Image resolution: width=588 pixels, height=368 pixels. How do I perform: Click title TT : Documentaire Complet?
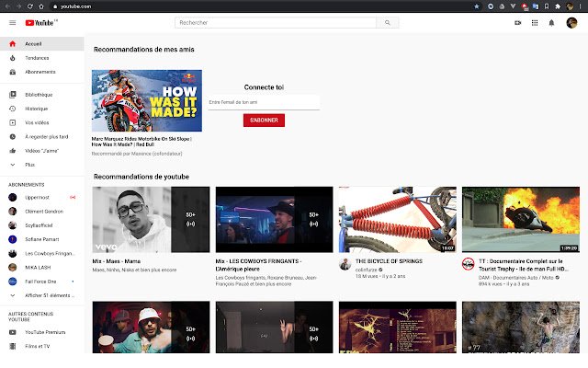coord(523,265)
